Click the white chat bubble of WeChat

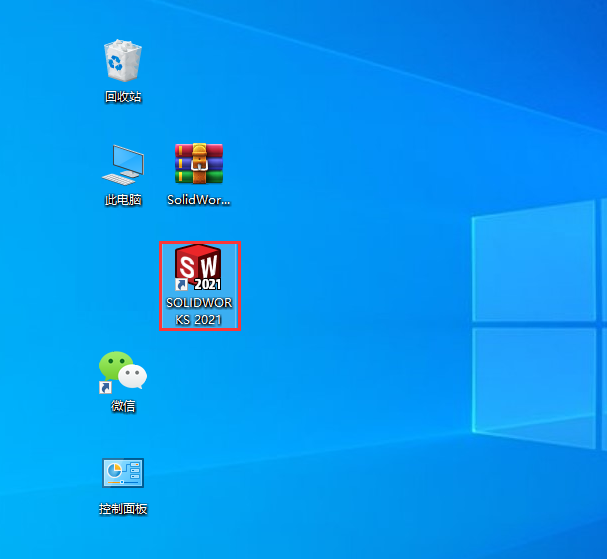click(x=133, y=377)
